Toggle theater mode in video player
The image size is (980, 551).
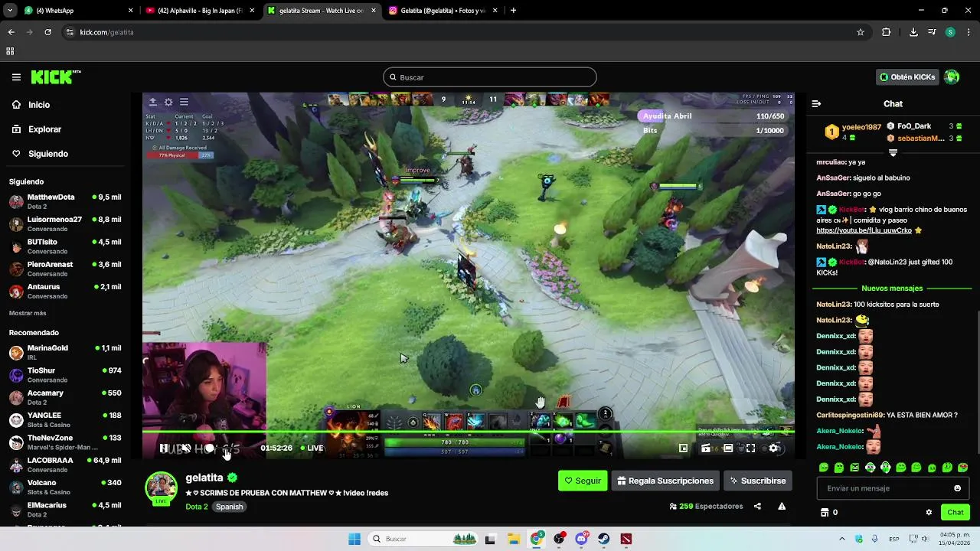(728, 448)
